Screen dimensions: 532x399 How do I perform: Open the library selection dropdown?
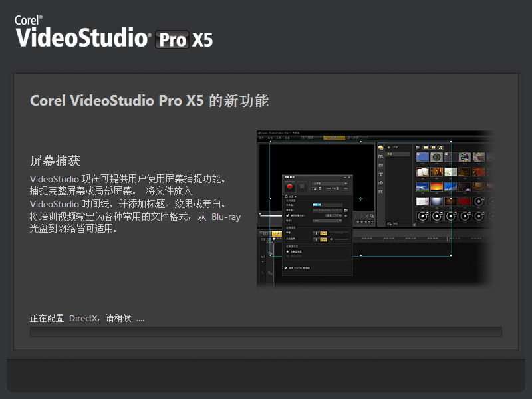332,215
